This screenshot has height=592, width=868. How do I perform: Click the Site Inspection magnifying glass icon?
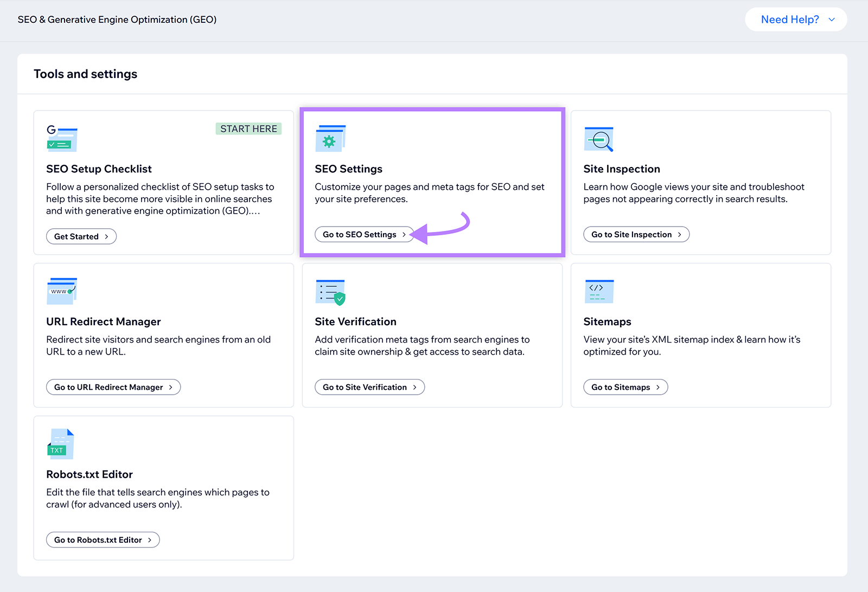pos(598,139)
